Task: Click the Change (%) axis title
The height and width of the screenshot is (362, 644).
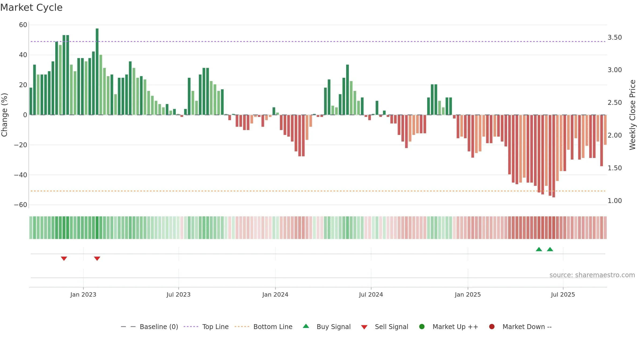Action: (x=4, y=115)
